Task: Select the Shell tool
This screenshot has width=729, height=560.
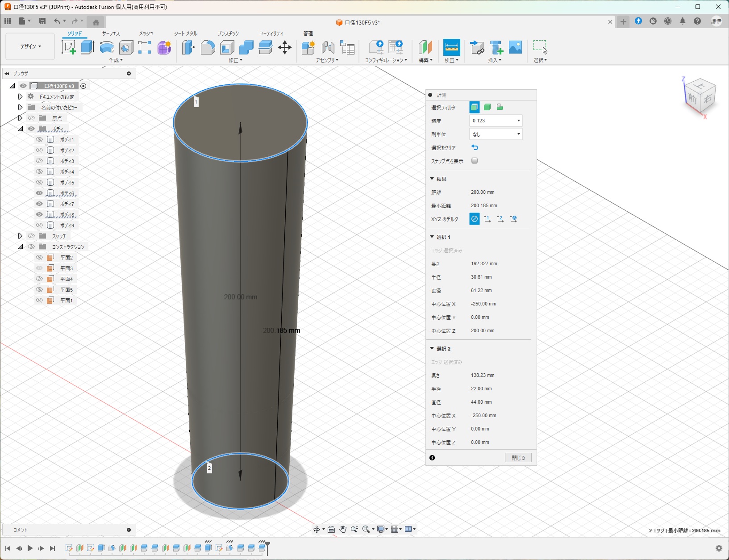Action: (227, 47)
